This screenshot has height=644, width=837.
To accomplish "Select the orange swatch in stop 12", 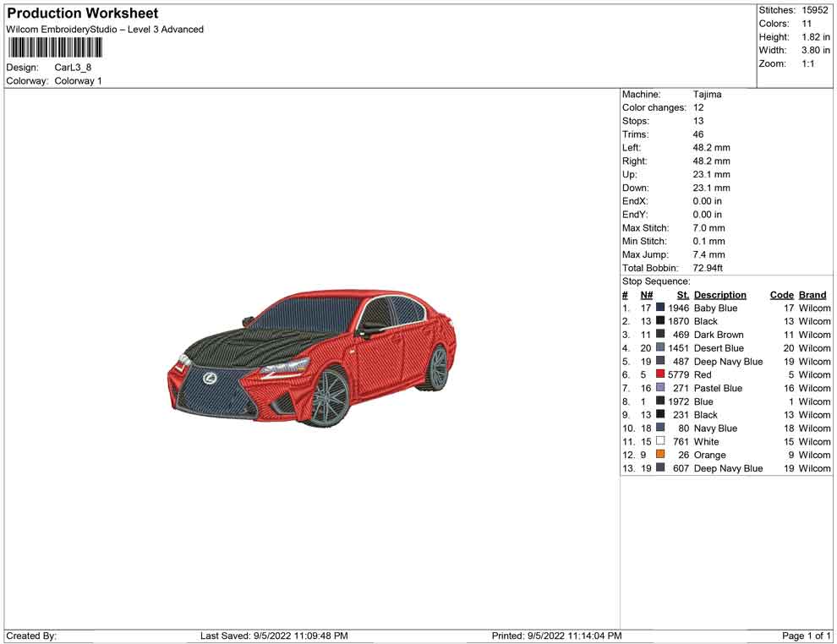I will coord(660,455).
